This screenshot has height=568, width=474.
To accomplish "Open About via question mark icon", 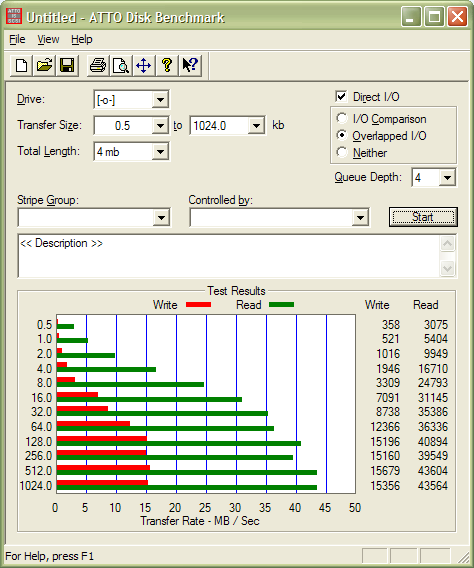I will [x=167, y=66].
